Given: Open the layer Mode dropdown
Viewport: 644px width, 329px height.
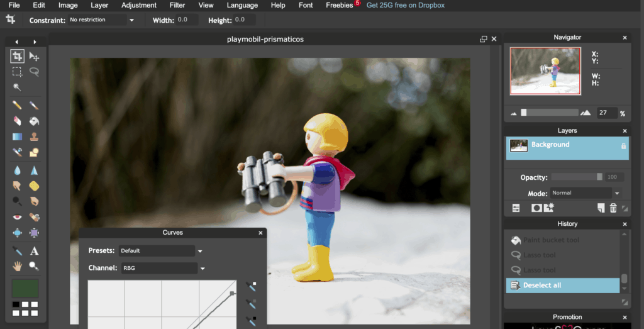Looking at the screenshot, I should pos(617,193).
